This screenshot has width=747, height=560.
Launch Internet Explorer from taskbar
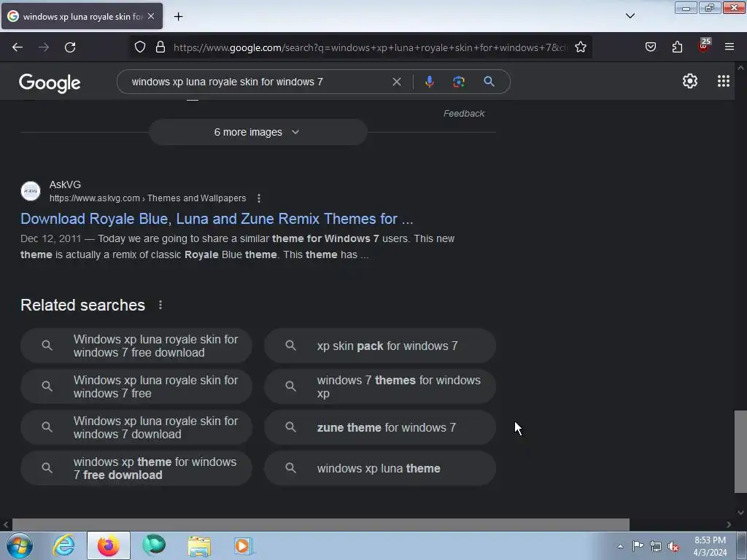tap(64, 545)
